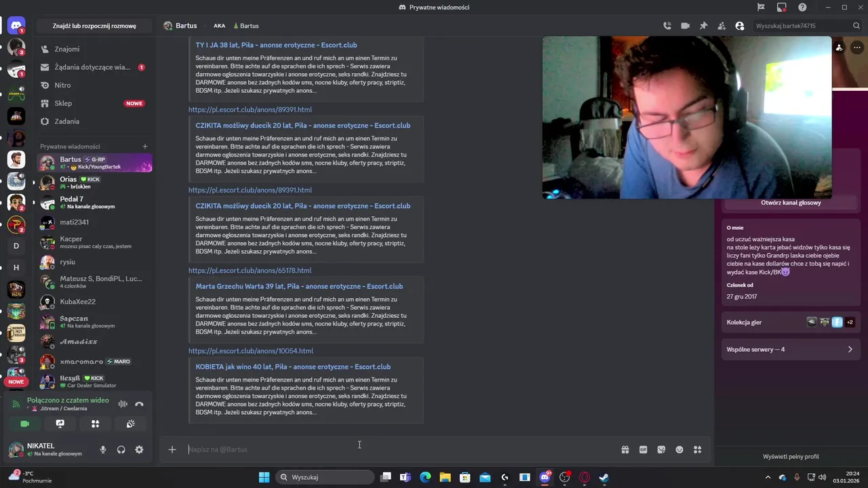Deafen audio with the headphones icon
The height and width of the screenshot is (488, 868).
pos(121,449)
